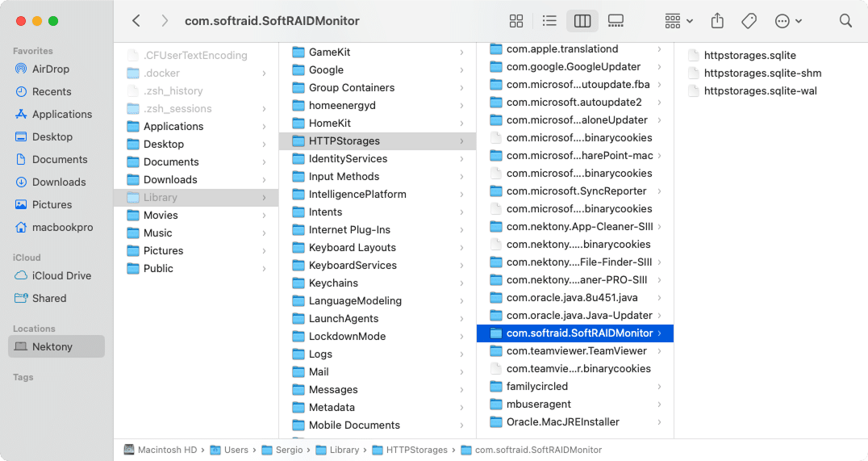The image size is (868, 461).
Task: Go forward with the right chevron button
Action: pyautogui.click(x=165, y=21)
